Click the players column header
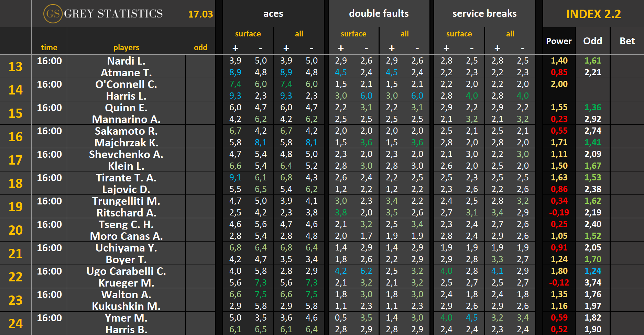 126,47
